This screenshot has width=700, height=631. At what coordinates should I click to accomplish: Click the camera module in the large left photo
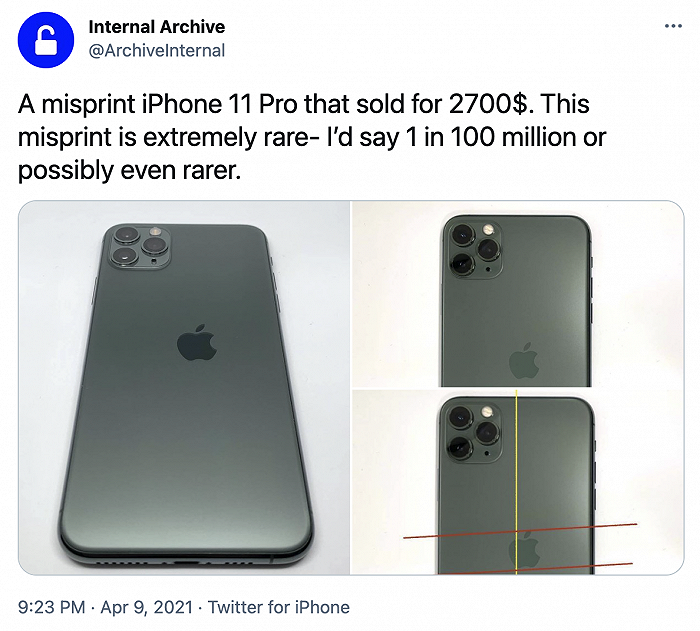click(x=139, y=247)
